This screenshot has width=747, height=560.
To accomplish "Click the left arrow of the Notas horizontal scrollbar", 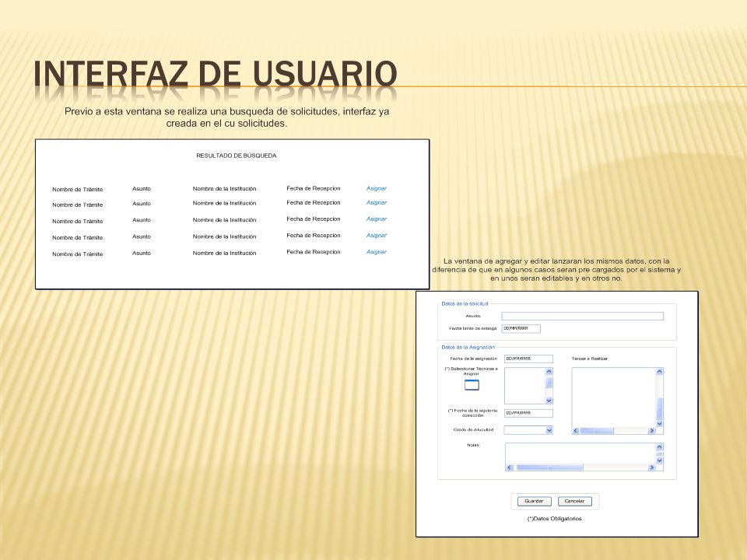I will point(509,467).
